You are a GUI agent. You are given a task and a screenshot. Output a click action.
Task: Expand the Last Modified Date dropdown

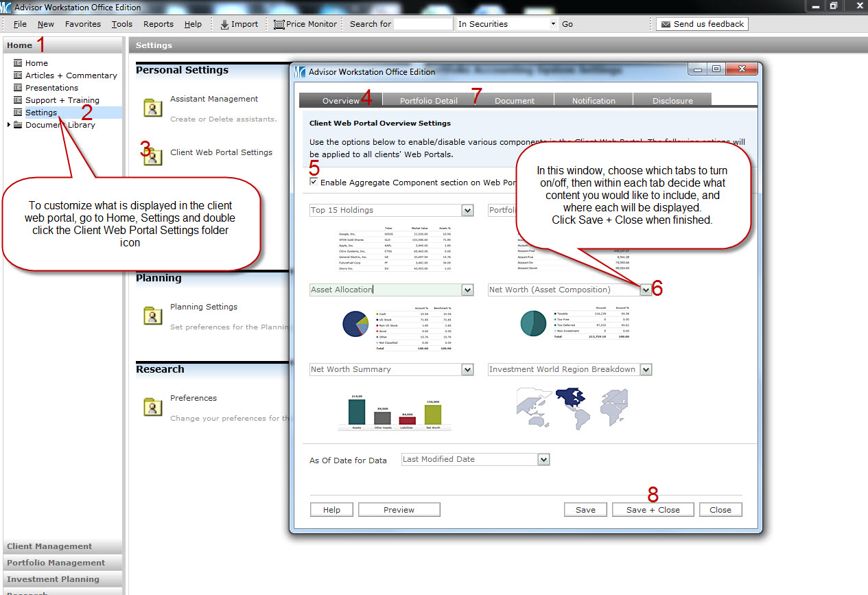543,460
